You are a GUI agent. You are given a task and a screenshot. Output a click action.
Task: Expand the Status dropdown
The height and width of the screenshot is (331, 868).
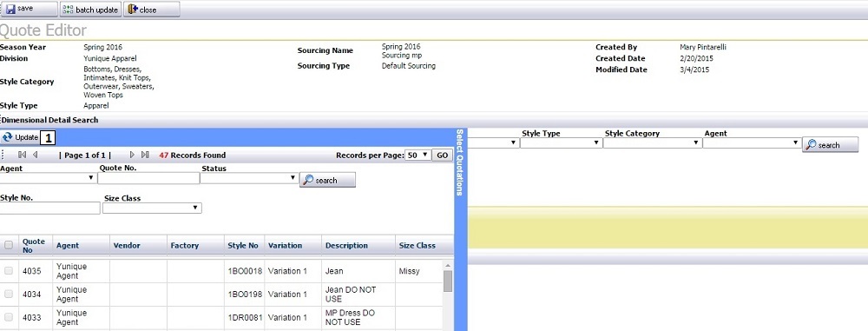pos(249,178)
